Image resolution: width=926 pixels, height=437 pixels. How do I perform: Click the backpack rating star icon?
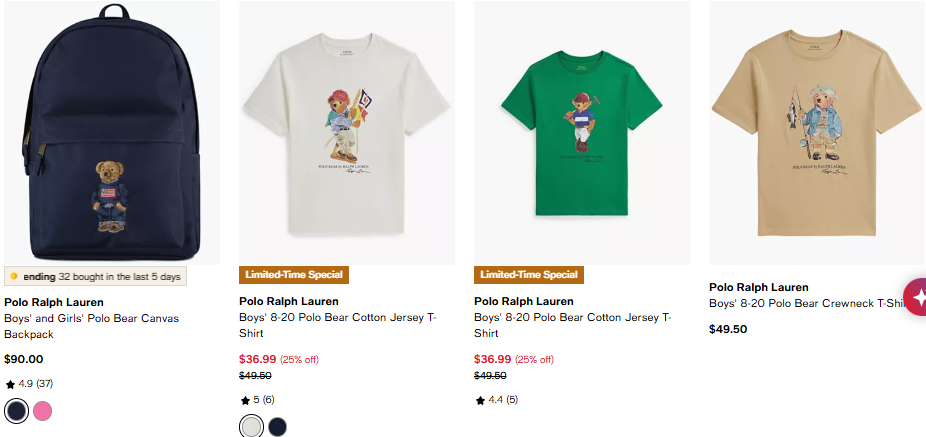tap(10, 384)
